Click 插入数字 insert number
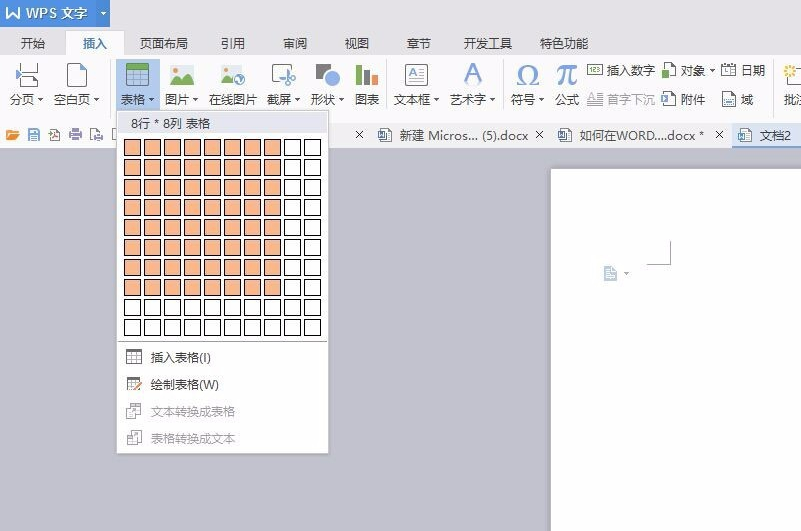This screenshot has height=531, width=801. pos(621,70)
